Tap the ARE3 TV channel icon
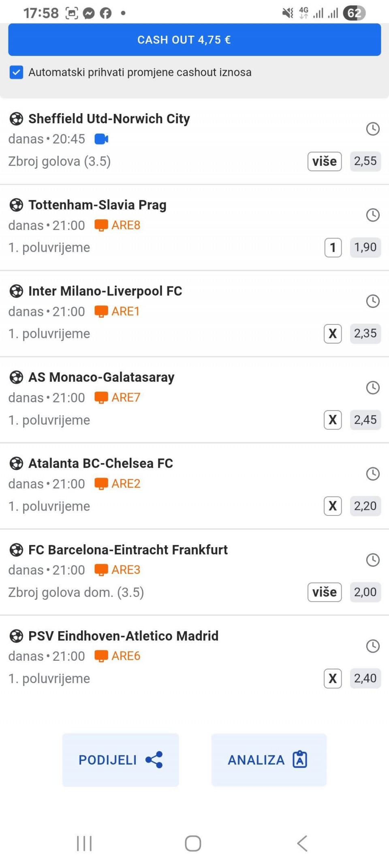Screen dimensions: 389x868 point(101,570)
